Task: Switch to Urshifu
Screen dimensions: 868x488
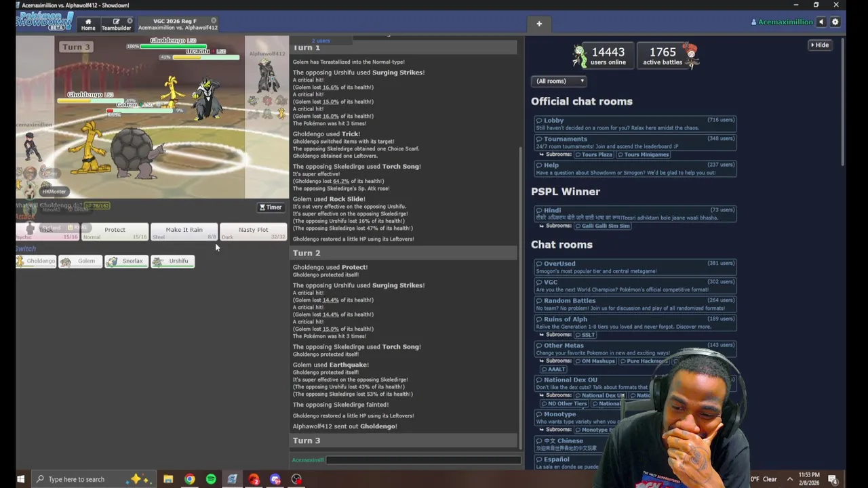Action: 172,261
